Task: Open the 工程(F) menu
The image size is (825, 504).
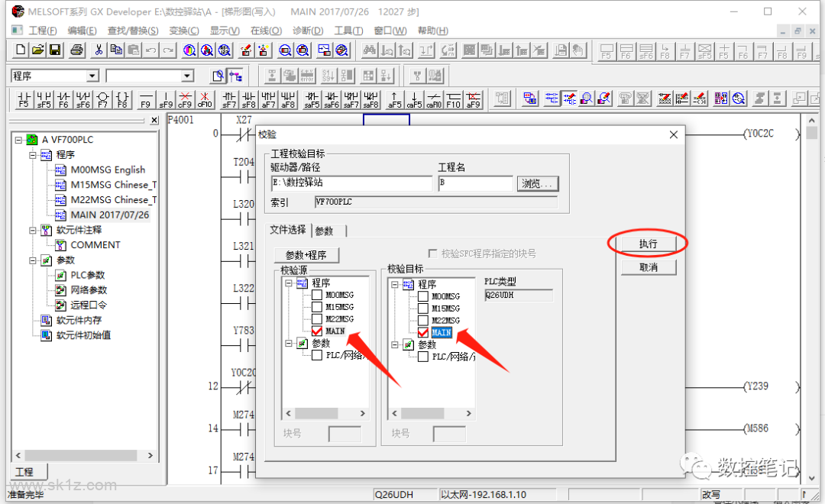Action: point(43,31)
